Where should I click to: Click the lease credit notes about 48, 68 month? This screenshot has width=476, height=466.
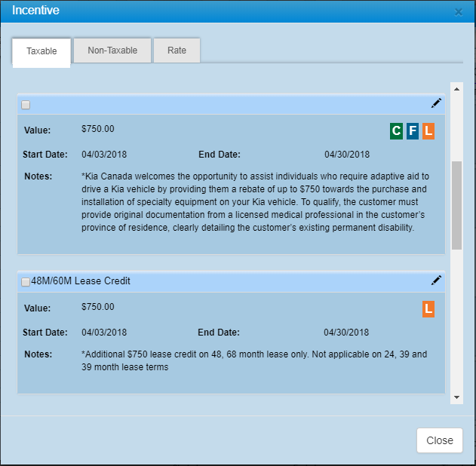pyautogui.click(x=254, y=360)
